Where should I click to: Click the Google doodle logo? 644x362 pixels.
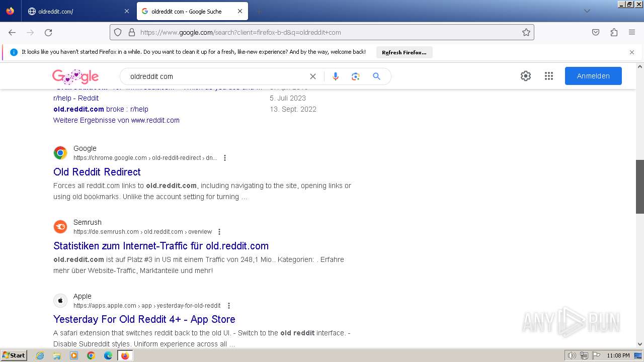point(75,76)
